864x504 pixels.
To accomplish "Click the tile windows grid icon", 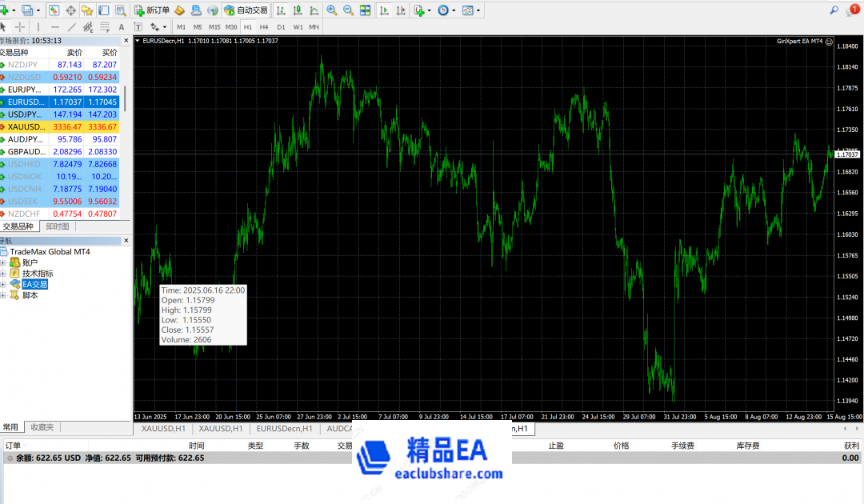I will point(365,10).
